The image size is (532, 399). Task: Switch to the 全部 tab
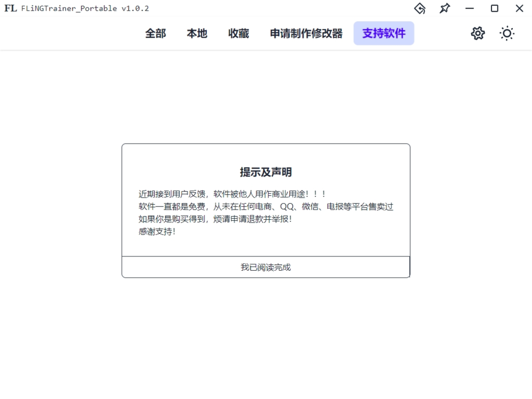click(155, 33)
